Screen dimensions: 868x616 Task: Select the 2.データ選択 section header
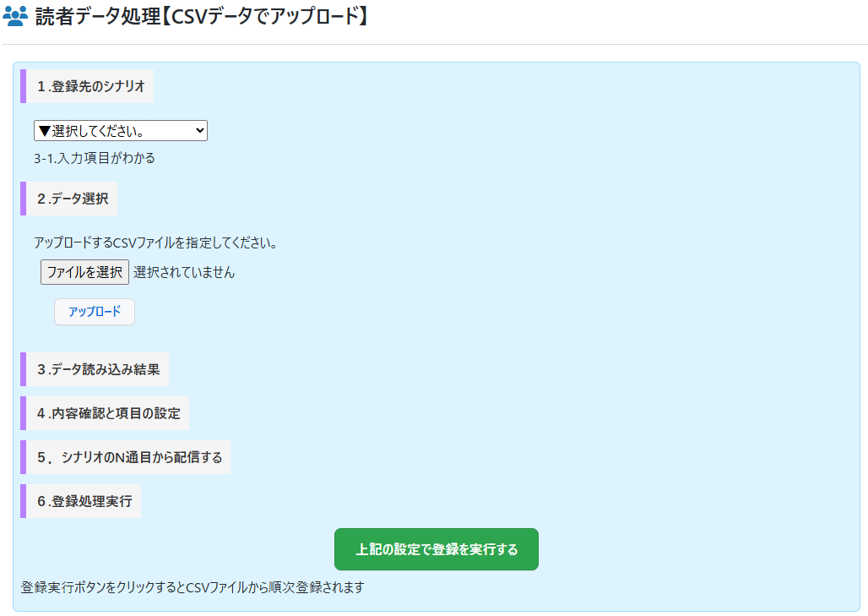pyautogui.click(x=73, y=199)
